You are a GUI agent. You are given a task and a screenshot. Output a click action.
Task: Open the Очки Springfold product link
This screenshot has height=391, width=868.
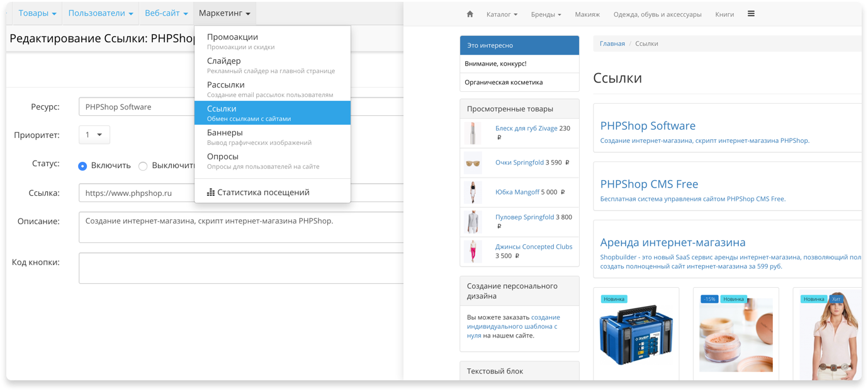(519, 162)
